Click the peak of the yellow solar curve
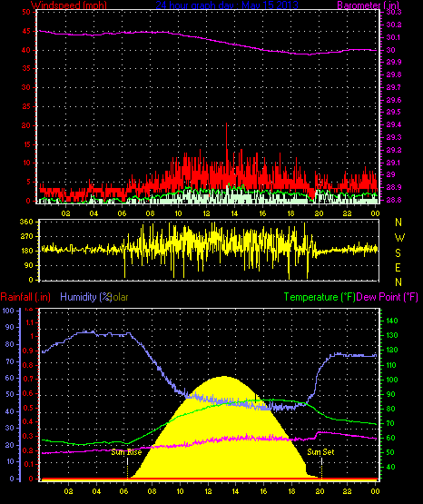 point(224,377)
